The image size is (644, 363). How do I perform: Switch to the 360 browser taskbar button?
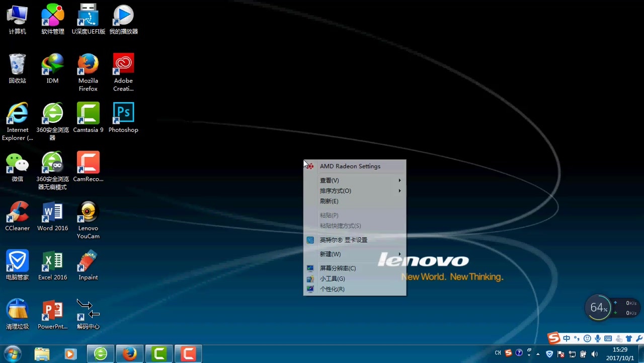point(101,354)
